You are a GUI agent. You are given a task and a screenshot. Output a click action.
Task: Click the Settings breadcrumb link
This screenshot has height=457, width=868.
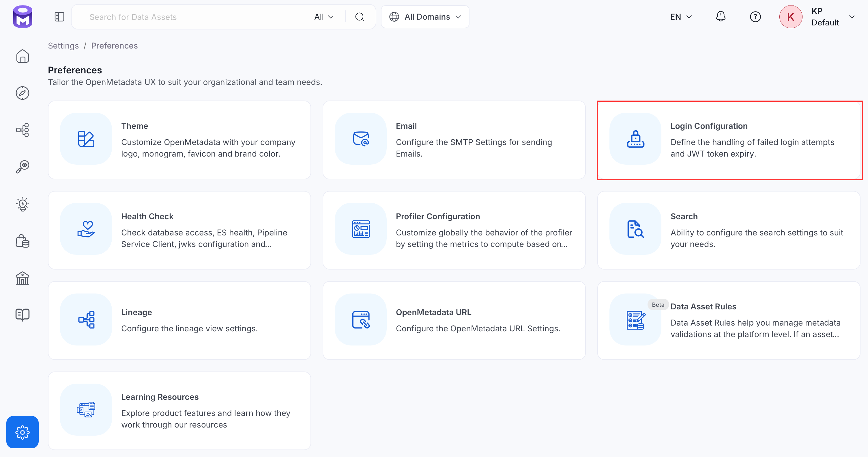[x=63, y=46]
